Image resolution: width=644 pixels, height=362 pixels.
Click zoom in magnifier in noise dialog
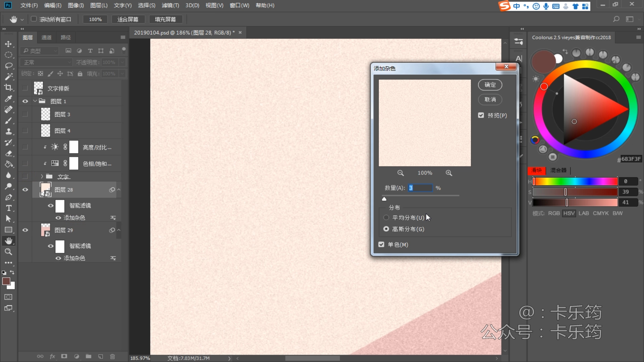coord(449,173)
